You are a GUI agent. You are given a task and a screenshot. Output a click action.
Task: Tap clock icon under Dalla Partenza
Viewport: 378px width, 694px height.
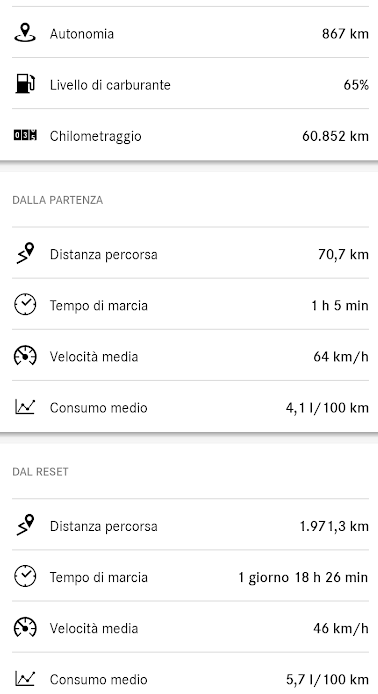25,305
